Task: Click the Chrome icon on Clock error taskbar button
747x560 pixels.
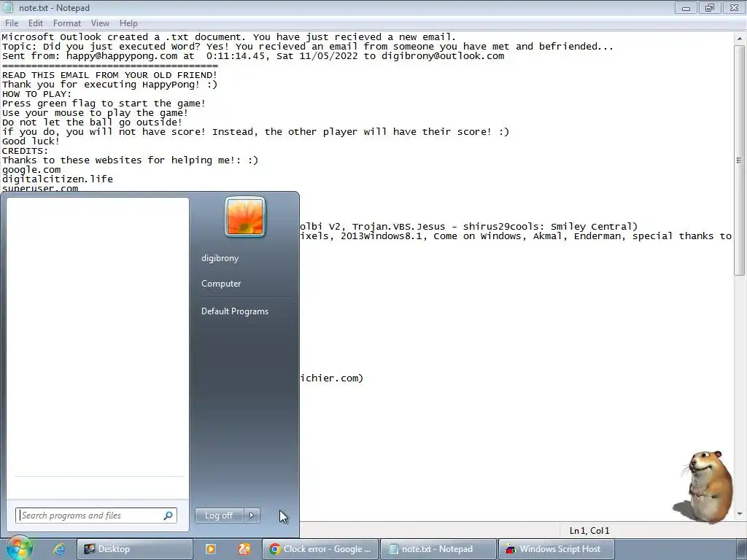Action: [x=275, y=549]
